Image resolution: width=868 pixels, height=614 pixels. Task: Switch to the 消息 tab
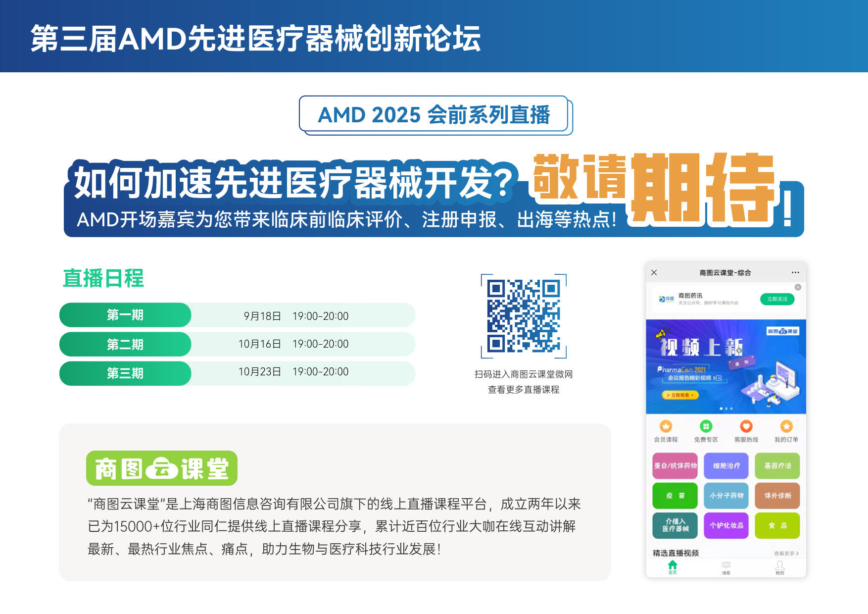pyautogui.click(x=726, y=566)
